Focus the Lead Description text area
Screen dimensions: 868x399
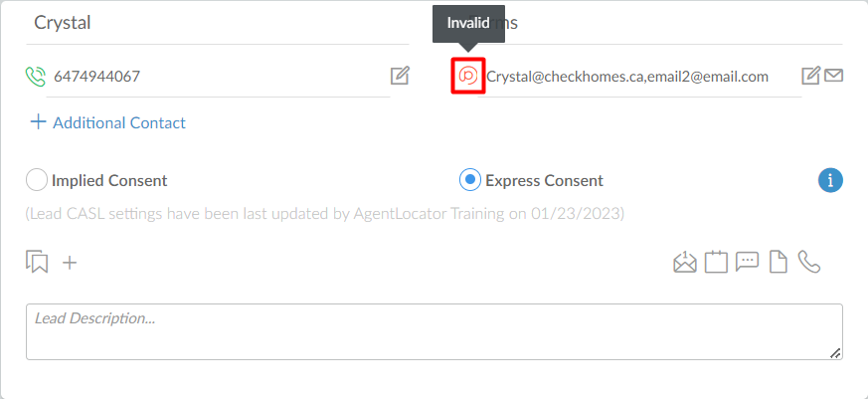coord(434,331)
